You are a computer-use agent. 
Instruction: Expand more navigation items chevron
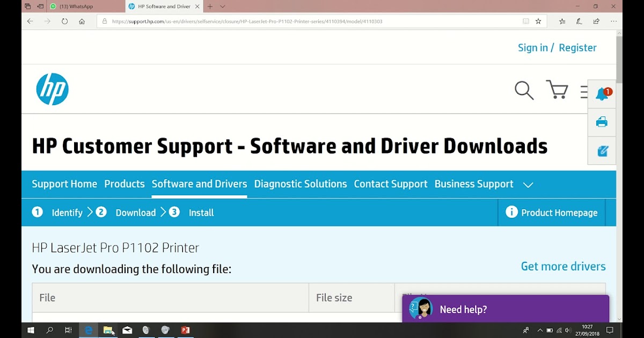tap(528, 185)
